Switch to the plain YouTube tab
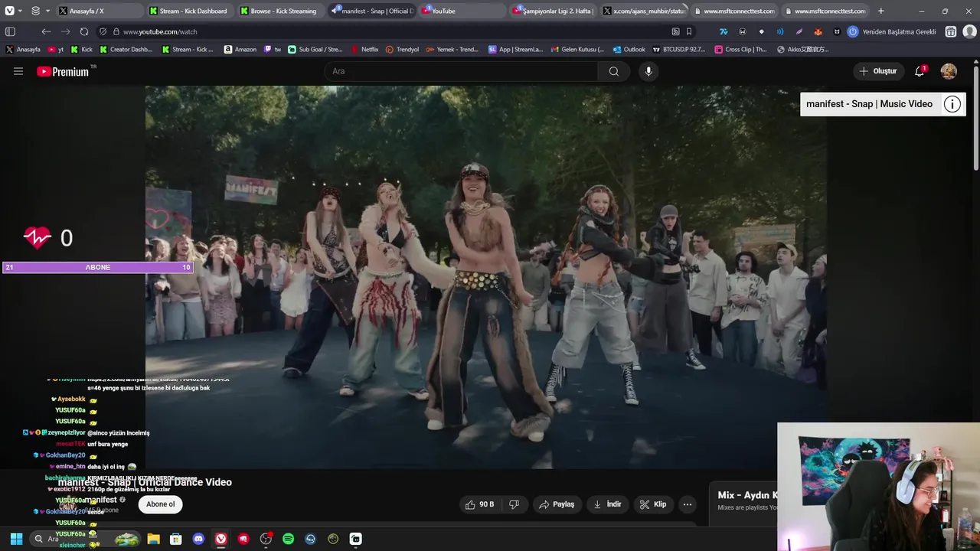The width and height of the screenshot is (980, 551). tap(462, 11)
